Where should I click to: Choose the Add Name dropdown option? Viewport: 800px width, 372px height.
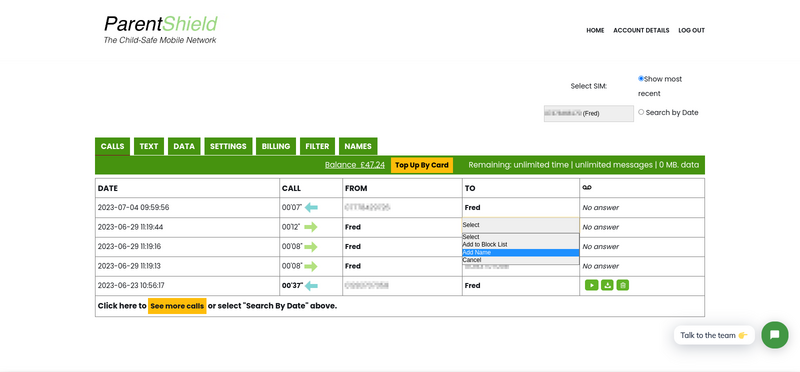(x=520, y=253)
